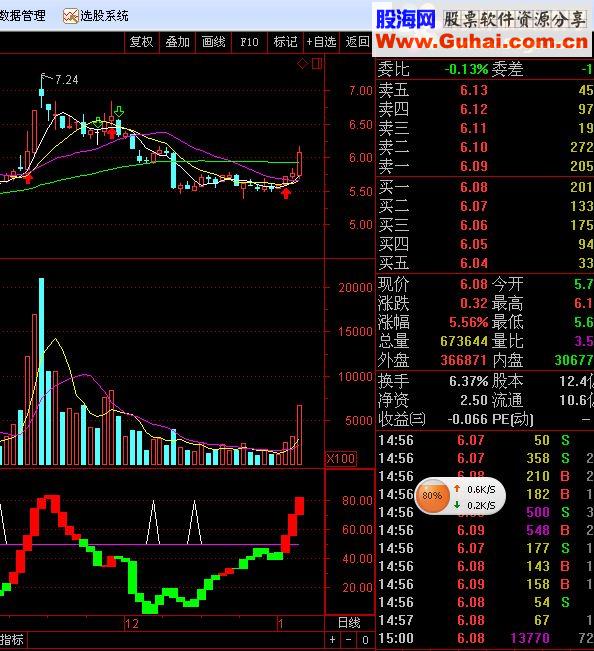Screen dimensions: 594x651
Task: Add stock via +自选 button
Action: click(321, 42)
